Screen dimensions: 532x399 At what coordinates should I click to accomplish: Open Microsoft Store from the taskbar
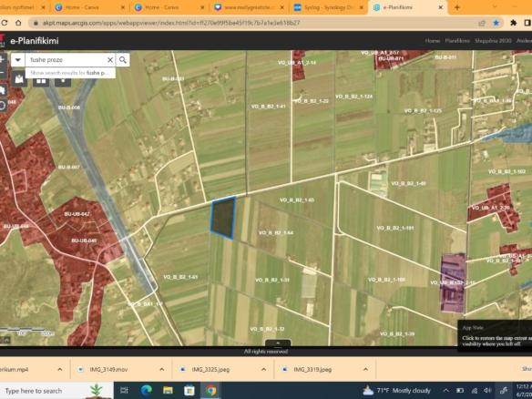pos(189,391)
